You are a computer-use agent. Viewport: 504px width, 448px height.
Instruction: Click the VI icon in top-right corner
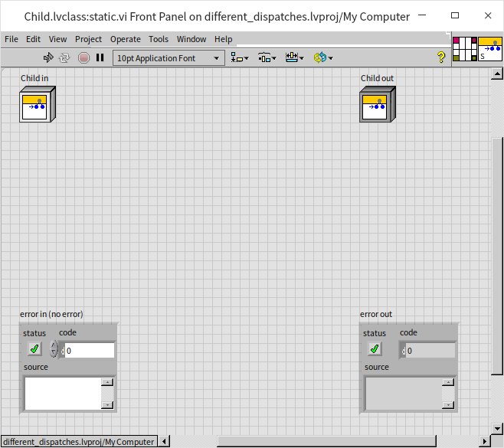490,48
